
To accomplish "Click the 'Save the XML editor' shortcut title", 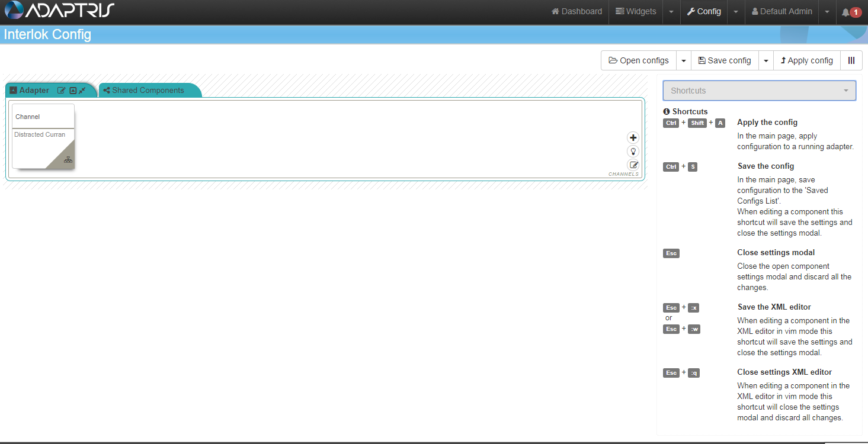I will click(x=774, y=307).
